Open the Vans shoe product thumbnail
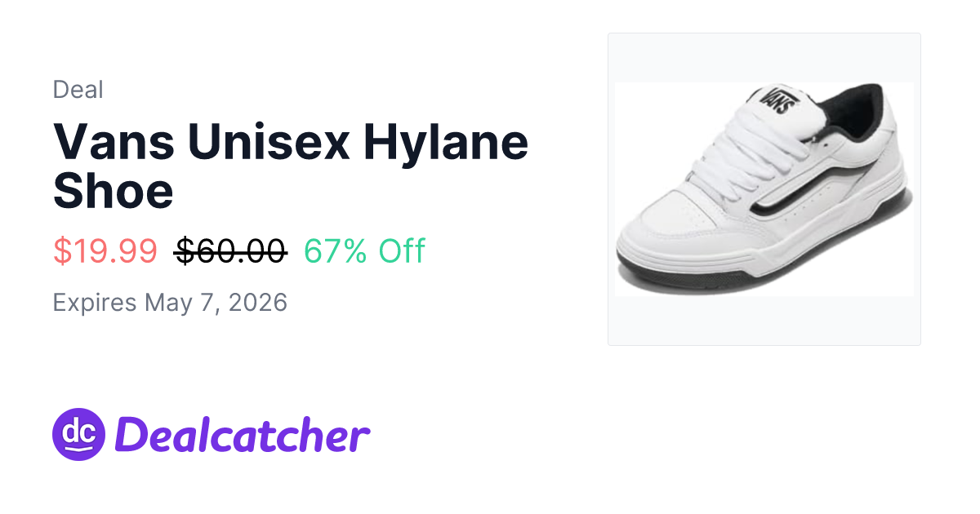The image size is (980, 514). pyautogui.click(x=764, y=189)
